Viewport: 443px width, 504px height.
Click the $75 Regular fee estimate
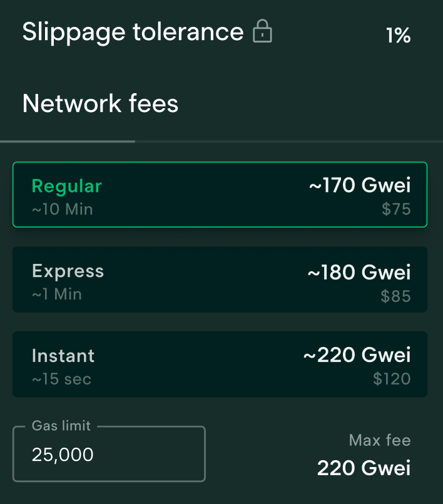[x=397, y=209]
